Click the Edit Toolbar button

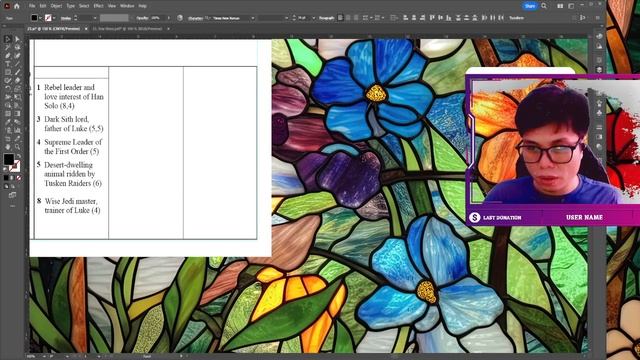12,206
